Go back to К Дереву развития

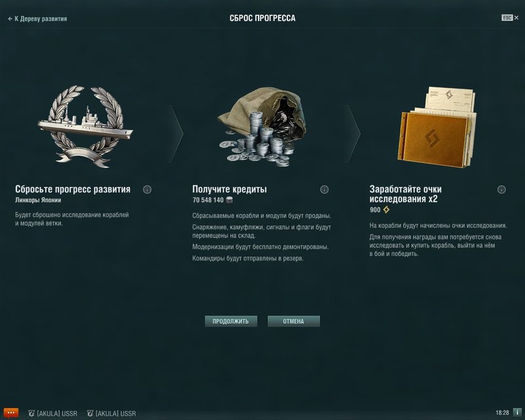(x=37, y=19)
